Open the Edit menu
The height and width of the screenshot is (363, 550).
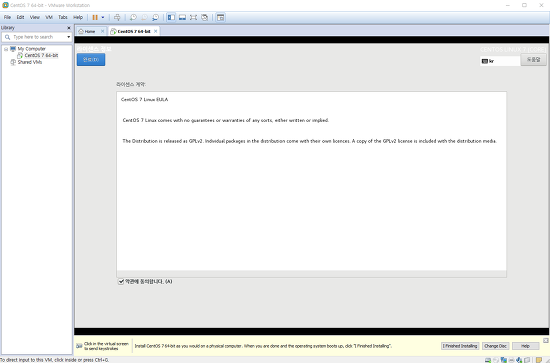pyautogui.click(x=20, y=17)
